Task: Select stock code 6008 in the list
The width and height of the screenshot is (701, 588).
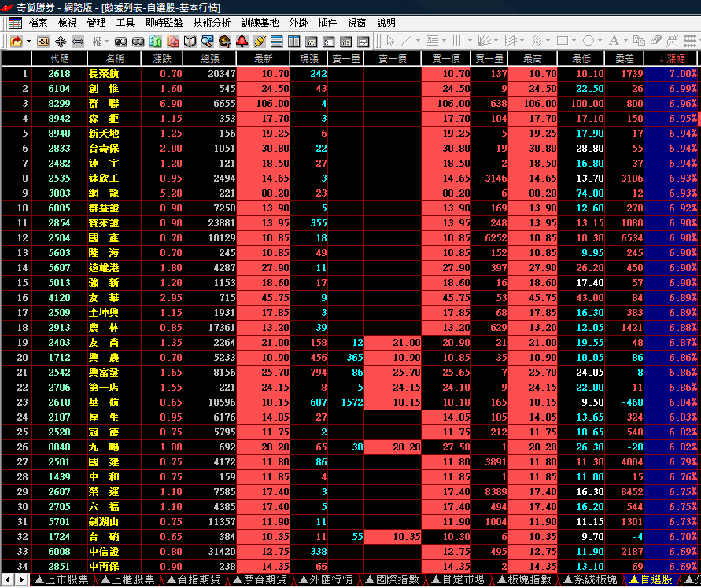Action: coord(60,551)
